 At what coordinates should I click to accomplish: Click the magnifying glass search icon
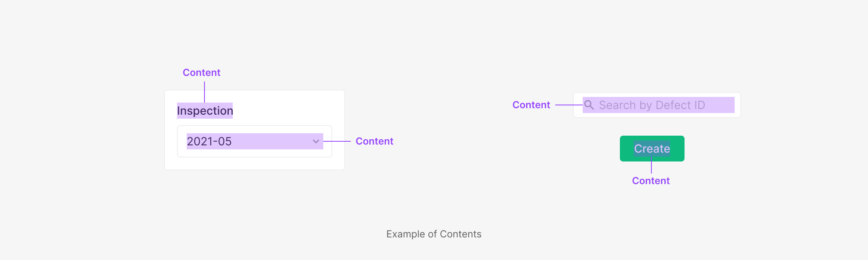pyautogui.click(x=589, y=105)
